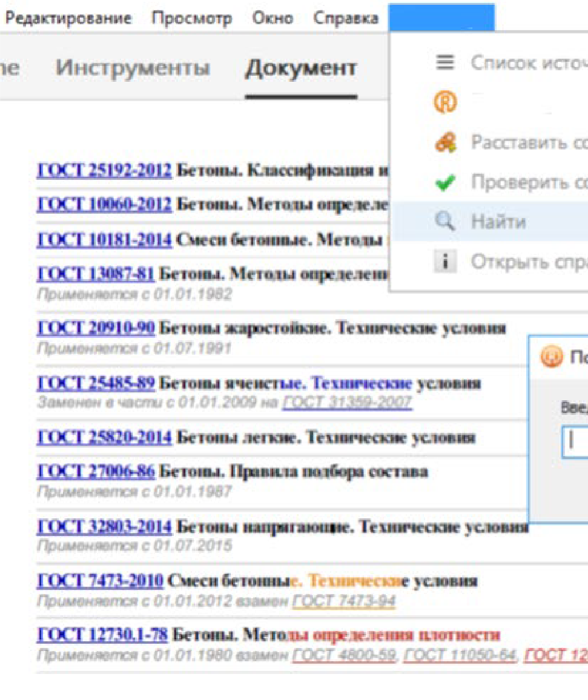Click the text Применяется с 01.07.1991
The height and width of the screenshot is (700, 588).
click(x=134, y=348)
